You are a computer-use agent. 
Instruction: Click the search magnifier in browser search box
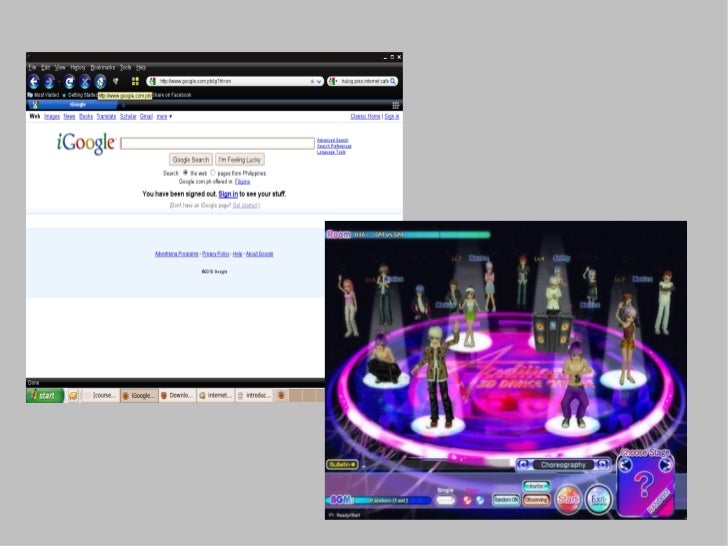[x=393, y=81]
